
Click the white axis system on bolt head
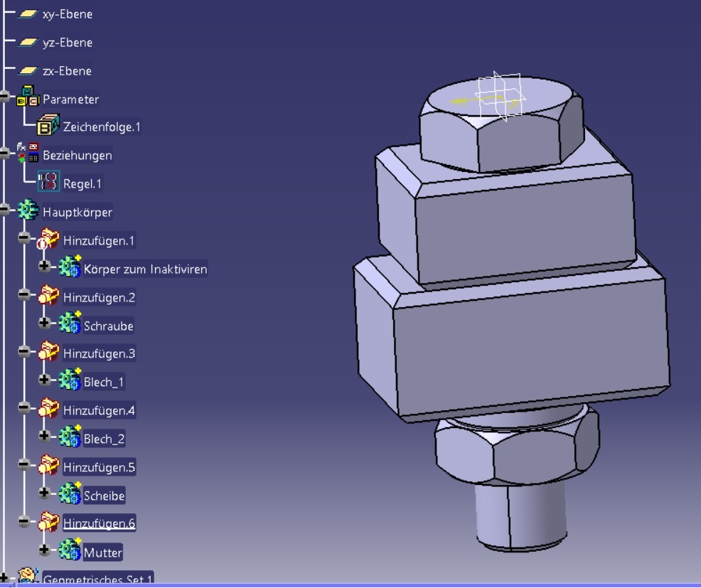pos(500,96)
